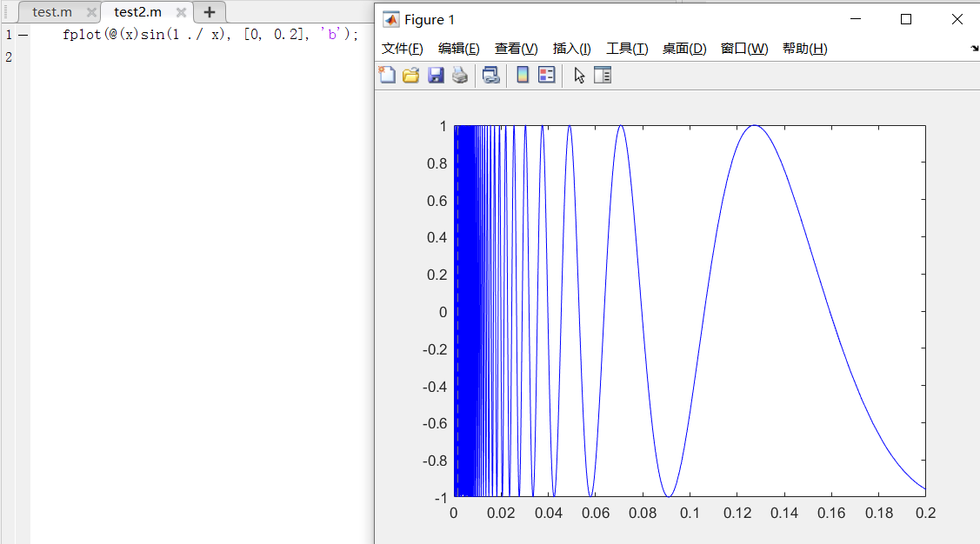Open the 工具(T) menu
The width and height of the screenshot is (980, 544).
[627, 49]
